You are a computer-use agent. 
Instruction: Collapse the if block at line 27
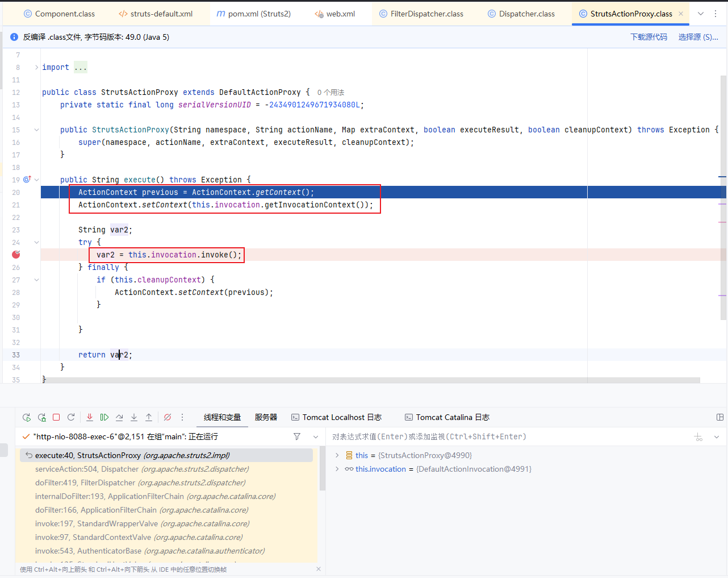point(36,280)
